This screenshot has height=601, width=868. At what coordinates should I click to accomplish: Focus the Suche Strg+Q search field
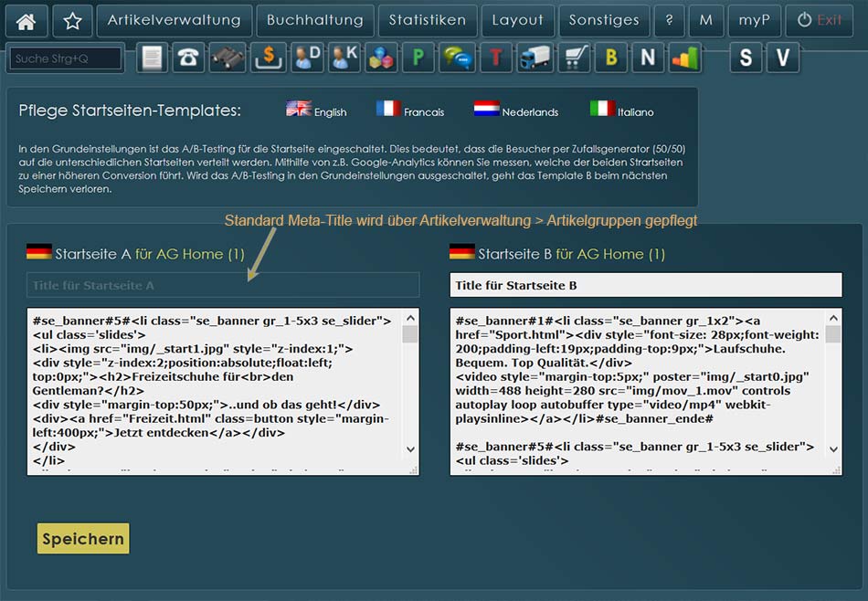pyautogui.click(x=65, y=58)
